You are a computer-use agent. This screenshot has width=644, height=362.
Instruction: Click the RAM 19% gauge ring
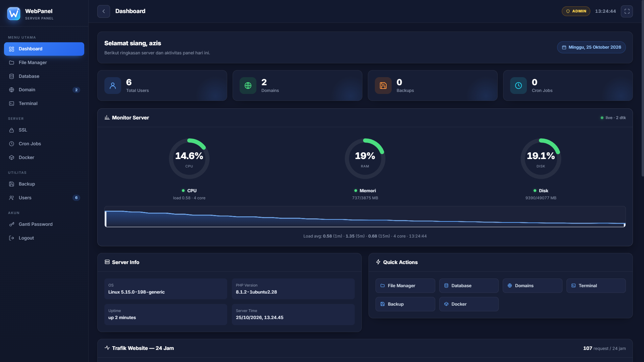point(365,159)
